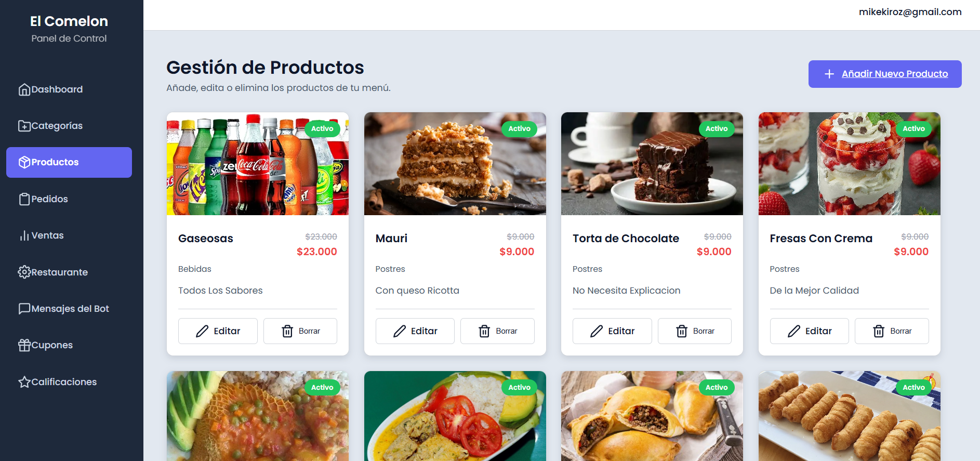Screen dimensions: 980x461
Task: Open the Mensajes del Bot chat icon
Action: tap(24, 309)
